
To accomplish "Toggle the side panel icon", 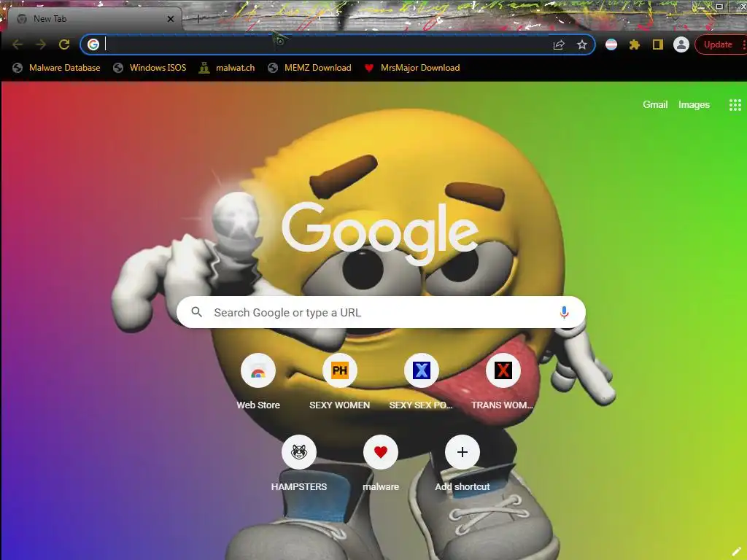I will click(x=658, y=44).
